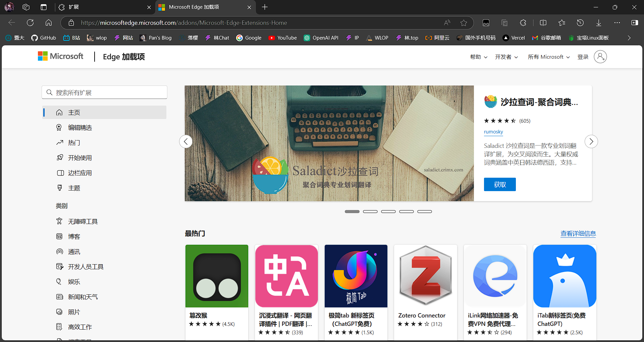Image resolution: width=644 pixels, height=342 pixels.
Task: Click the browser address bar URL
Action: pyautogui.click(x=184, y=23)
